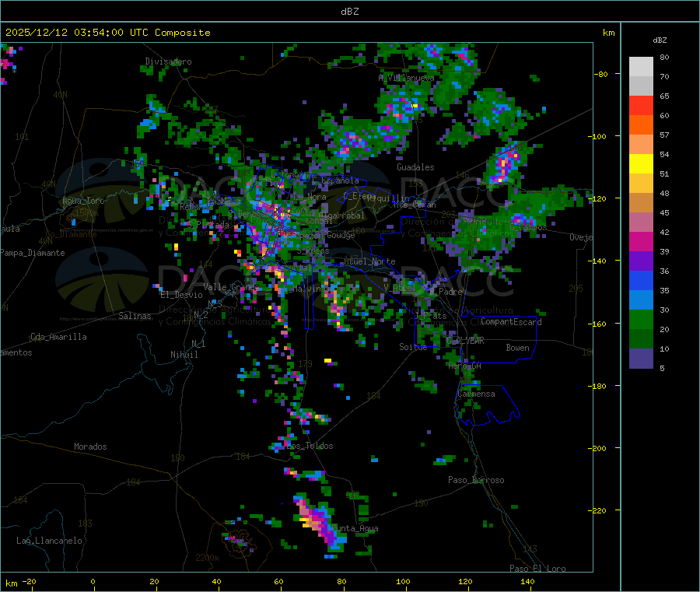Click the dBZ title at the top center

349,12
